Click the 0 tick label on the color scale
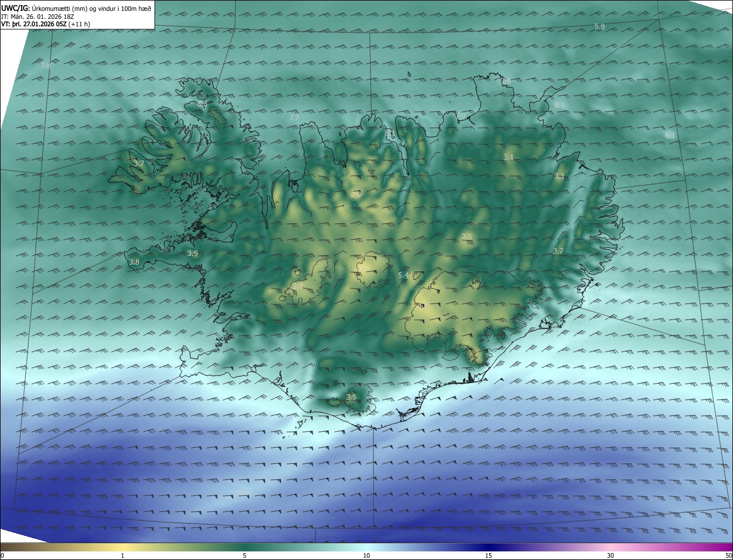This screenshot has height=560, width=733. coord(2,555)
